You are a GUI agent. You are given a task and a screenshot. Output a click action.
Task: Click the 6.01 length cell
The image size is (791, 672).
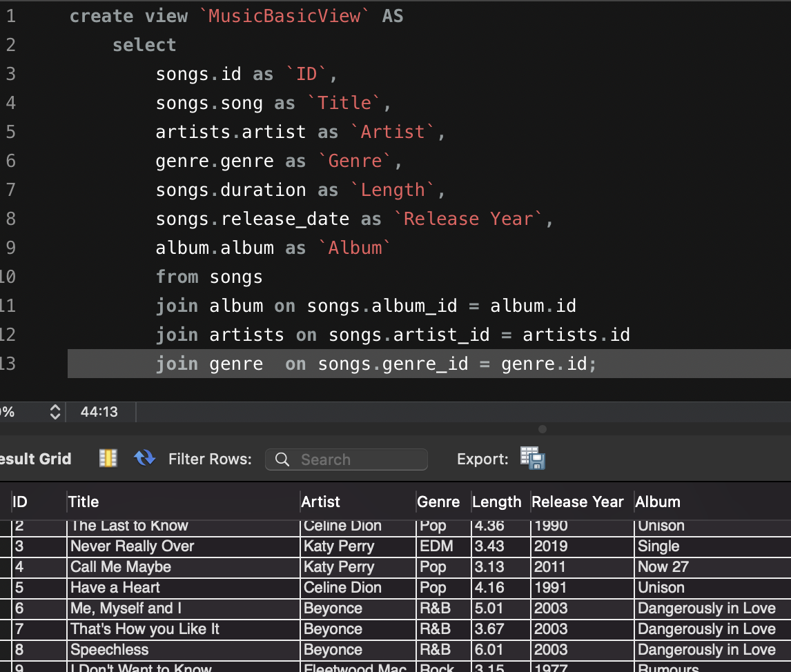(500, 650)
